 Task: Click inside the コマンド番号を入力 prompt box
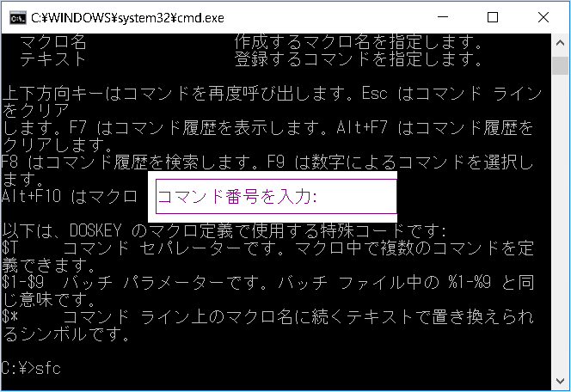pos(276,196)
